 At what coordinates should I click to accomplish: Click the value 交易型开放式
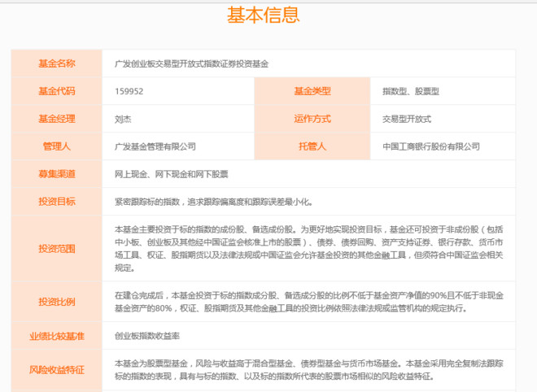pos(407,119)
